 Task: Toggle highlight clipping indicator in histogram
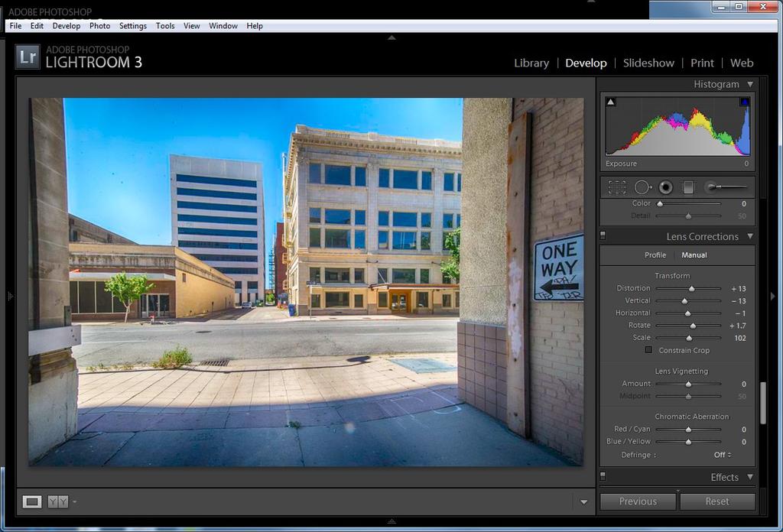744,102
